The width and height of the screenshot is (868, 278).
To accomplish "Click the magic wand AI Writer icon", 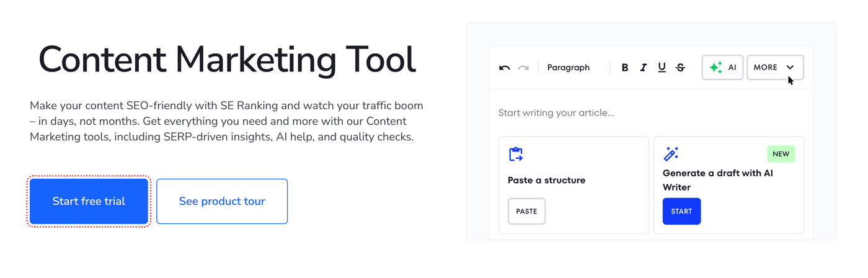I will (671, 154).
